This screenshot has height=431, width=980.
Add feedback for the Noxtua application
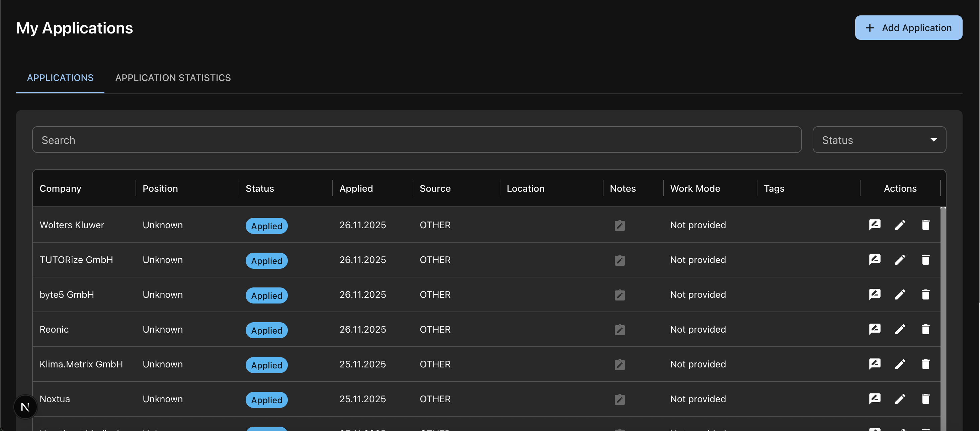(875, 399)
